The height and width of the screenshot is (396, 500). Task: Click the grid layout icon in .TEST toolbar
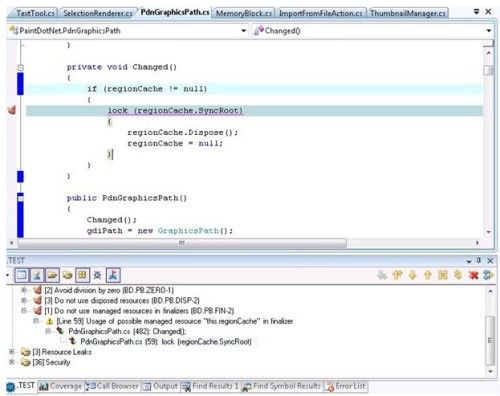click(82, 275)
